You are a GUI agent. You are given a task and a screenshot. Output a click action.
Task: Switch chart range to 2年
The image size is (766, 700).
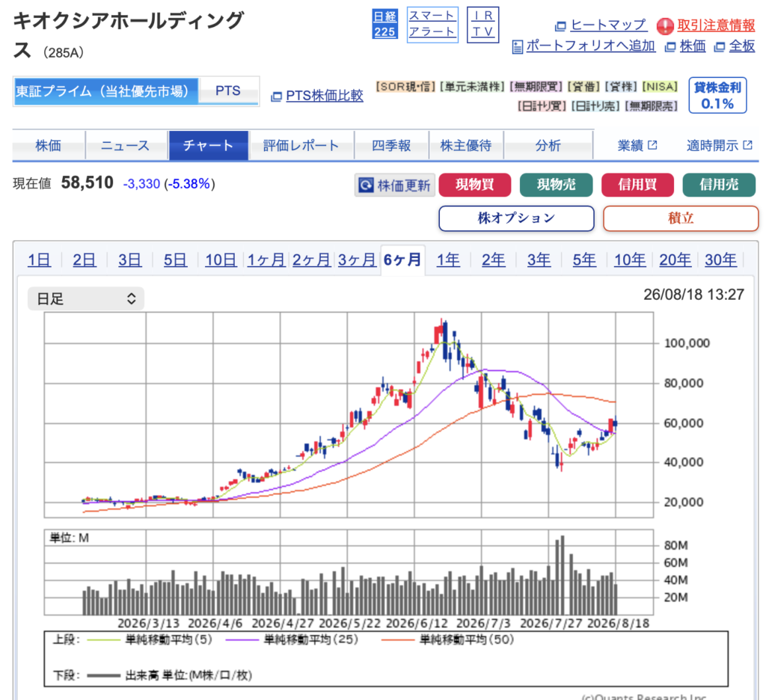(x=494, y=260)
